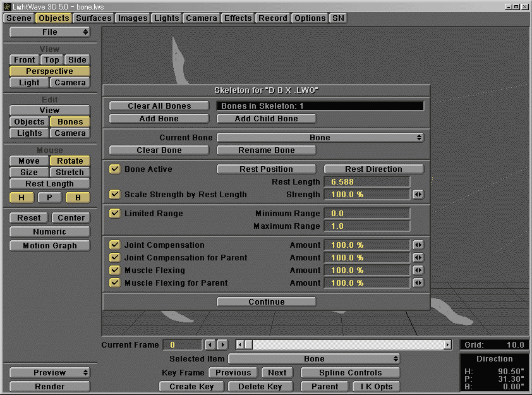Click Joint Compensation amount adjust arrows
Viewport: 532px width, 395px height.
coord(418,245)
